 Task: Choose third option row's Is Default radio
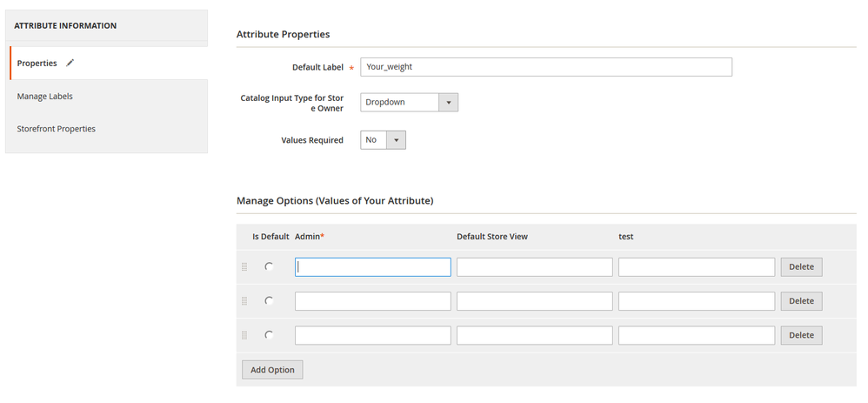[269, 334]
